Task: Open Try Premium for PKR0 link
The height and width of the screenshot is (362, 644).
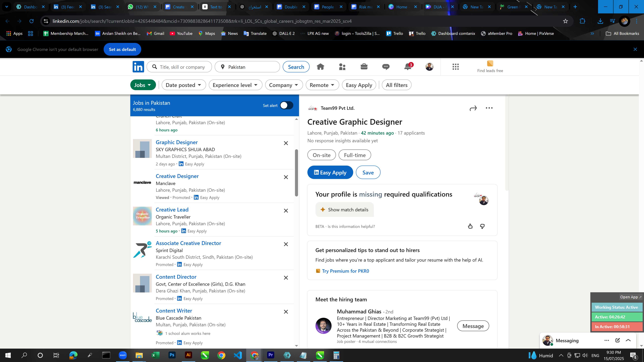Action: click(345, 271)
